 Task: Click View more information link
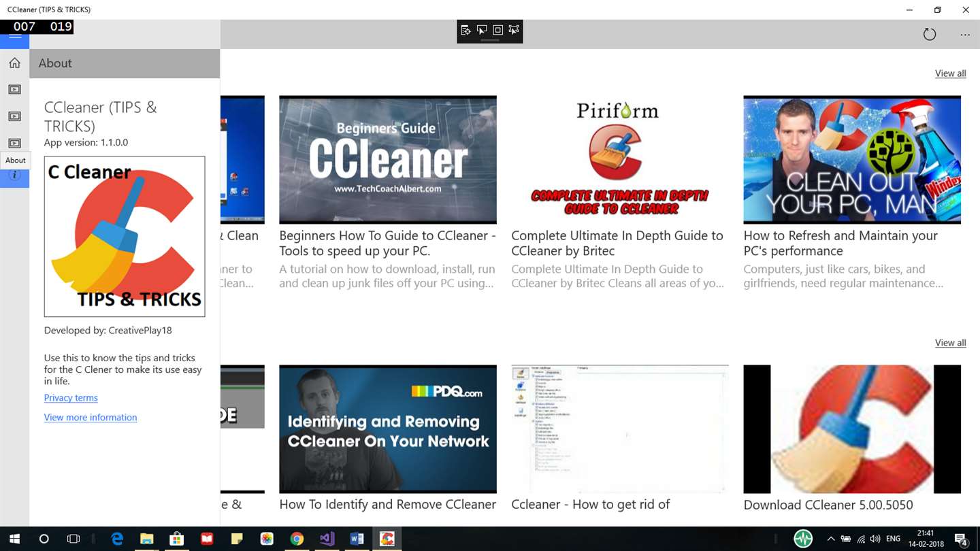(91, 418)
